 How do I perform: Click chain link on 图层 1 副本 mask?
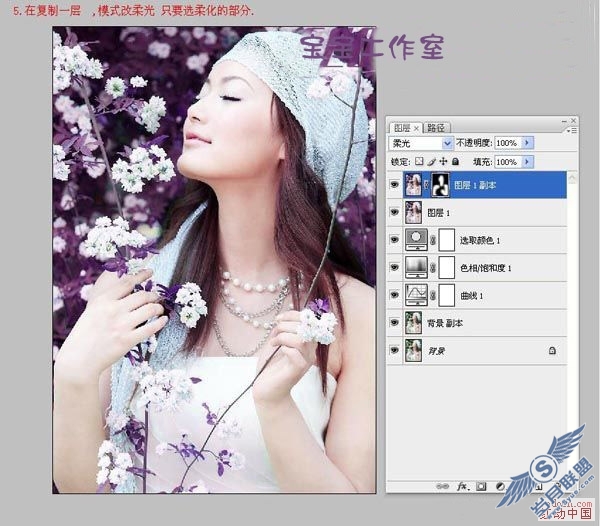426,185
